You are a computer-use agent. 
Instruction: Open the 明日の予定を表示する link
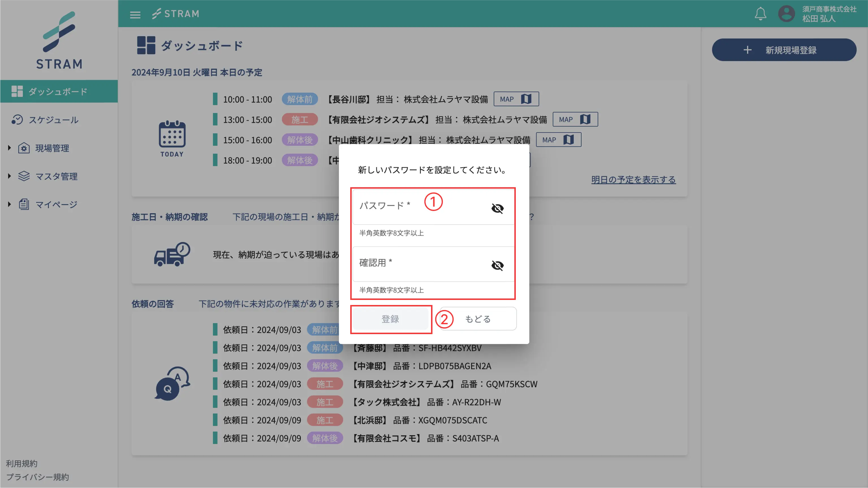pos(633,180)
